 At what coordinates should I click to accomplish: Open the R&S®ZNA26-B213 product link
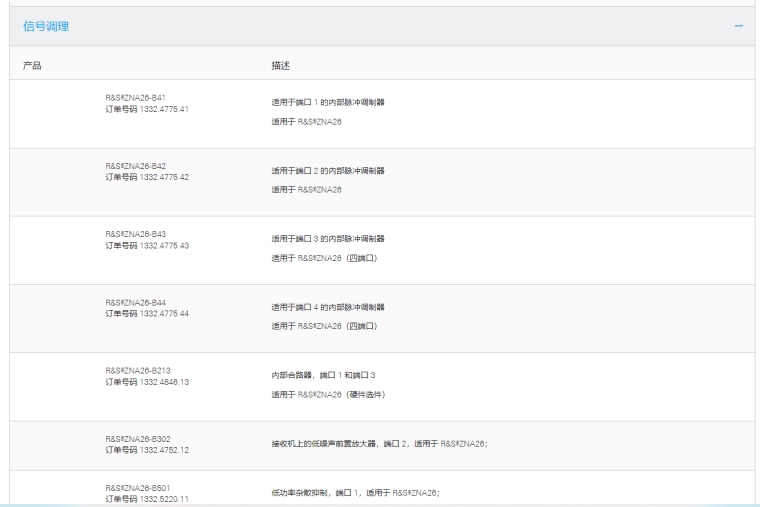coord(137,370)
